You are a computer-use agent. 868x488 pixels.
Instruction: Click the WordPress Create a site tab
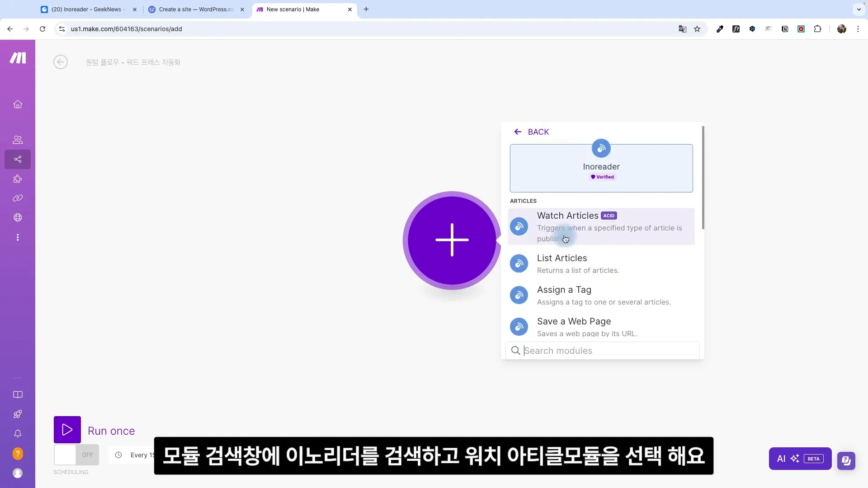197,9
